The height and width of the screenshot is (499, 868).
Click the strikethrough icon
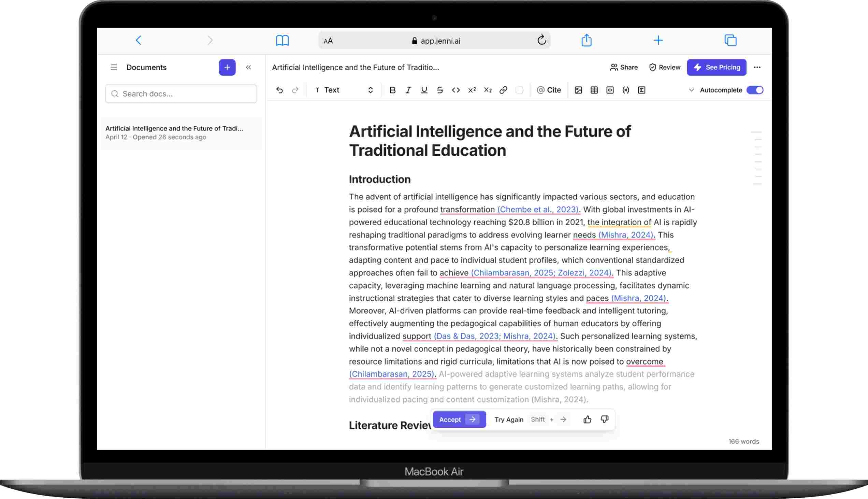point(440,90)
